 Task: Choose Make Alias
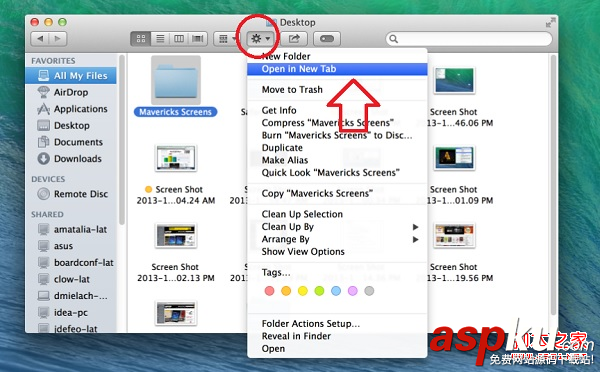tap(337, 160)
